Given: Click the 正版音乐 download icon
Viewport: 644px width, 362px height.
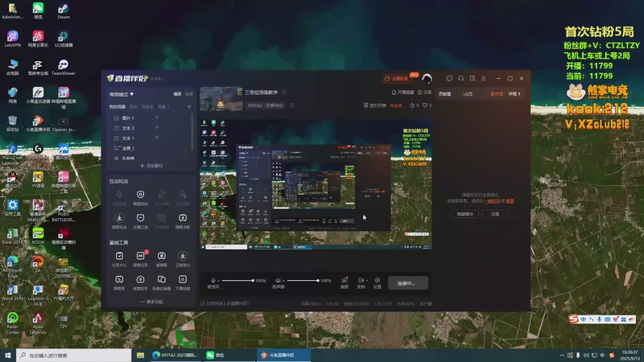Looking at the screenshot, I should click(x=183, y=259).
